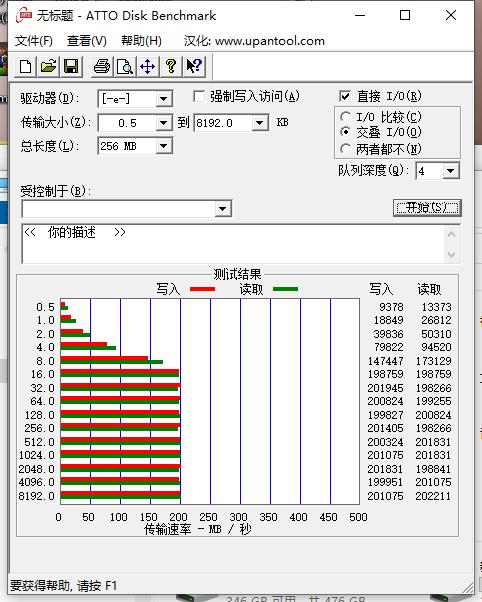
Task: Click the green 读取 legend swatch
Action: pos(285,289)
